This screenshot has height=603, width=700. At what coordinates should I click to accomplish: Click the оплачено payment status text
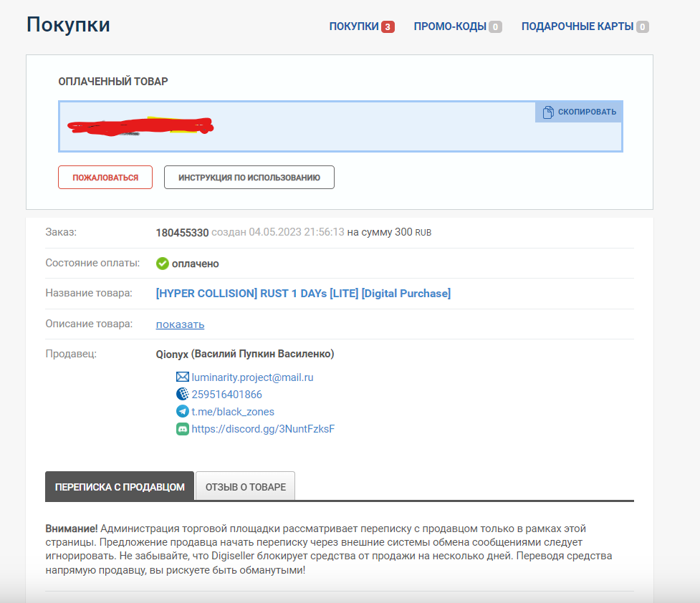tap(195, 264)
